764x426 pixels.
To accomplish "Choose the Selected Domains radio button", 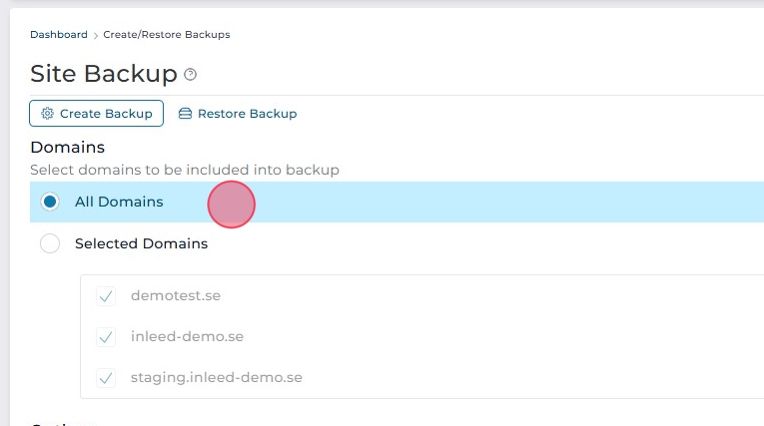I will (50, 244).
